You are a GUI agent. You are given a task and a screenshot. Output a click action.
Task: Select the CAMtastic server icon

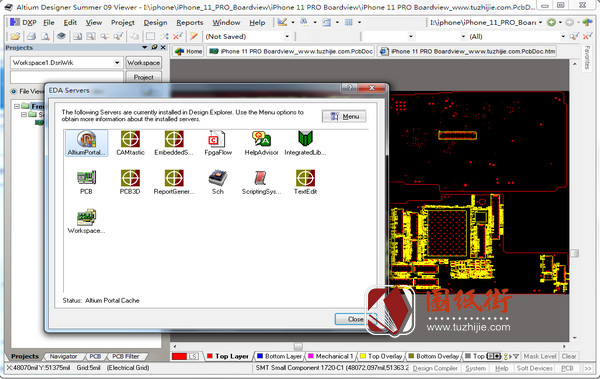point(130,142)
